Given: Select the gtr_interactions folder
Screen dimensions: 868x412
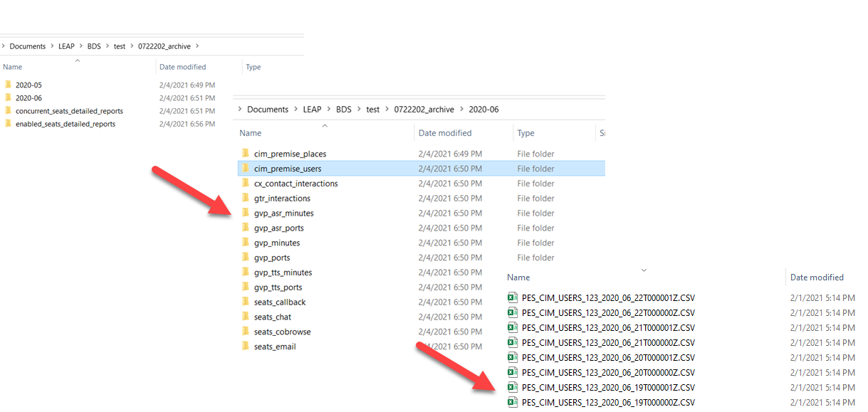Looking at the screenshot, I should pos(282,199).
